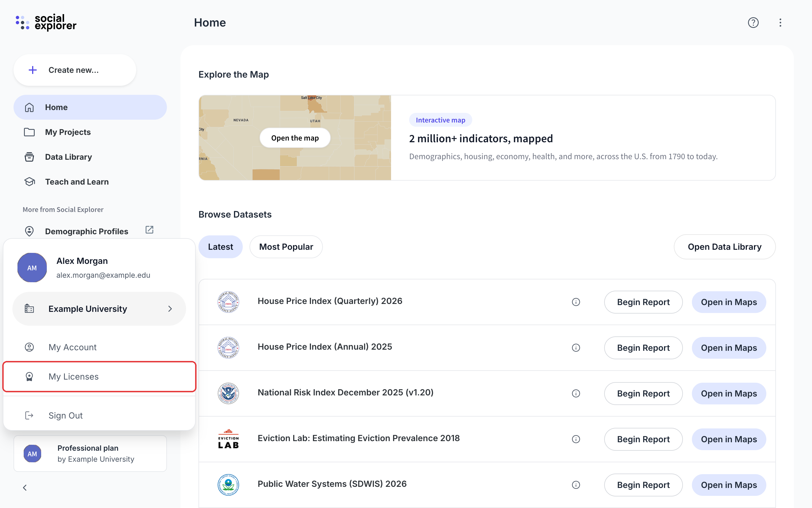Image resolution: width=812 pixels, height=508 pixels.
Task: Click Alex Morgan's AM avatar in popup
Action: [x=32, y=268]
